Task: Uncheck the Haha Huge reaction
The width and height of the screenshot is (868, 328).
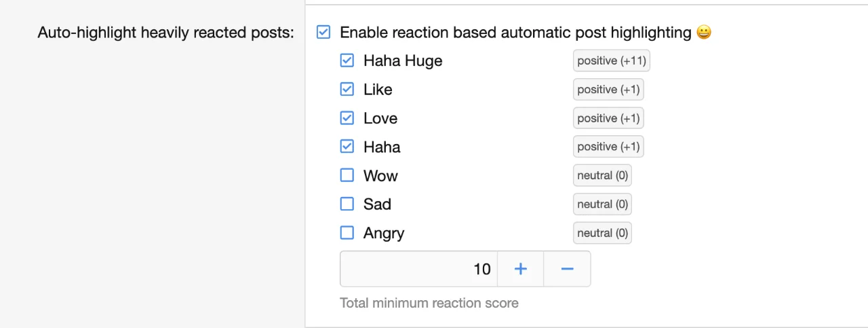Action: pyautogui.click(x=347, y=60)
